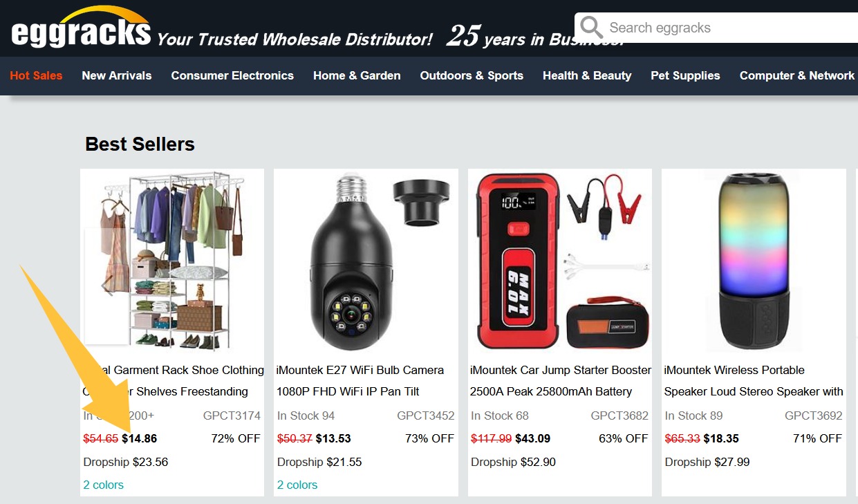The image size is (858, 504).
Task: Open the Hot Sales menu
Action: (x=36, y=75)
